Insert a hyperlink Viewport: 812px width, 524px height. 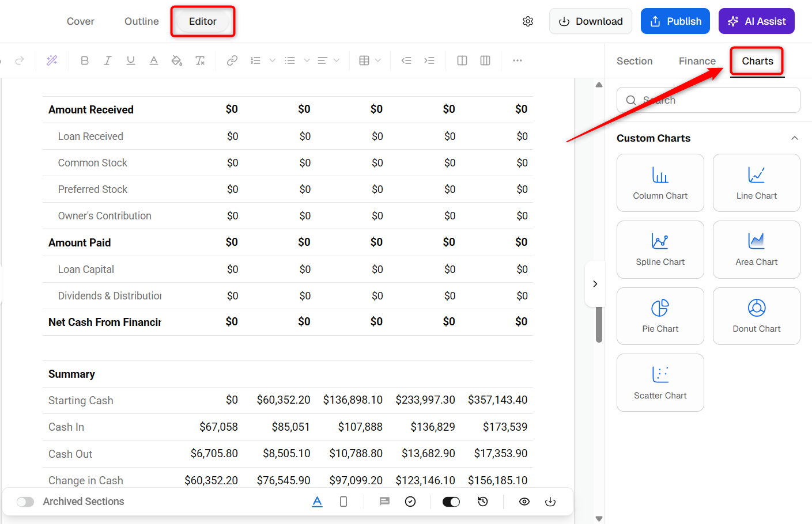(232, 60)
